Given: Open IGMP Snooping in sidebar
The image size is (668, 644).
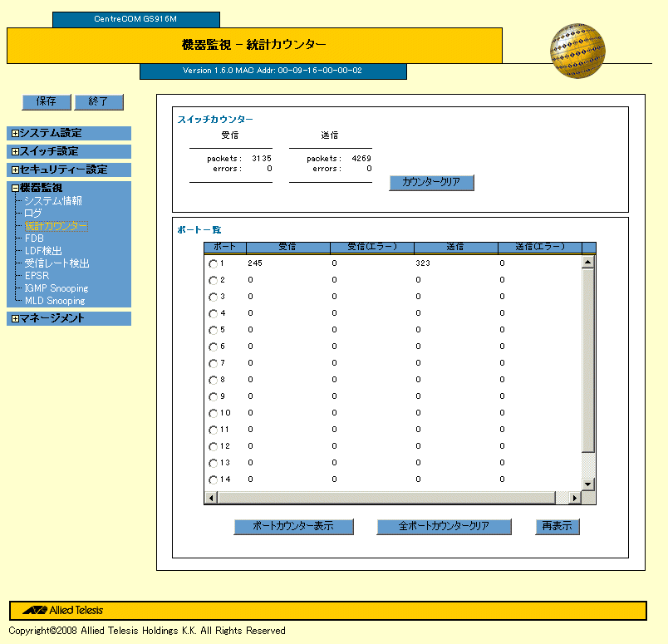Looking at the screenshot, I should (x=56, y=288).
